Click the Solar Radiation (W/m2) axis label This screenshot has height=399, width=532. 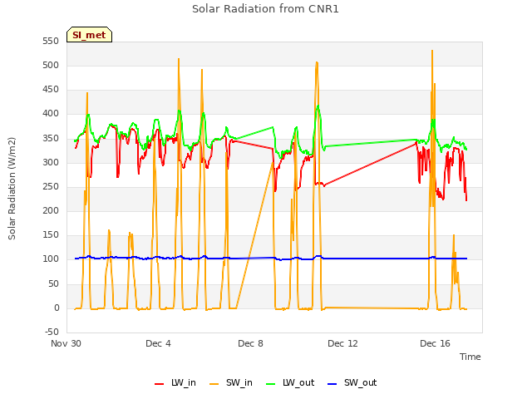(12, 189)
